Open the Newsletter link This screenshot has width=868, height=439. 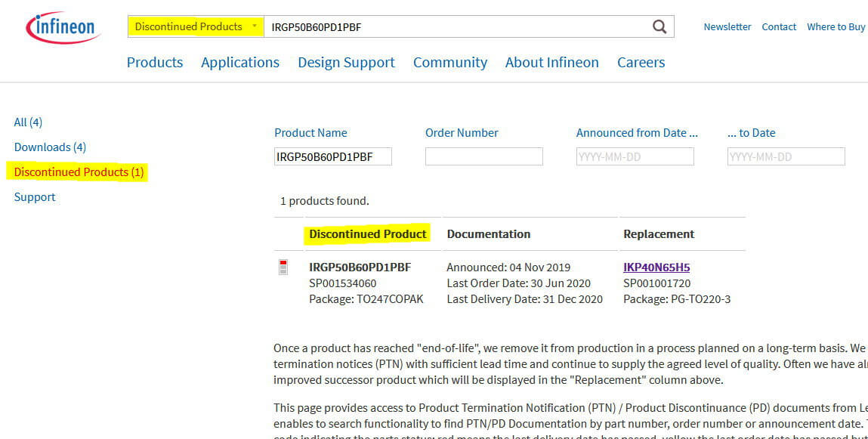727,26
